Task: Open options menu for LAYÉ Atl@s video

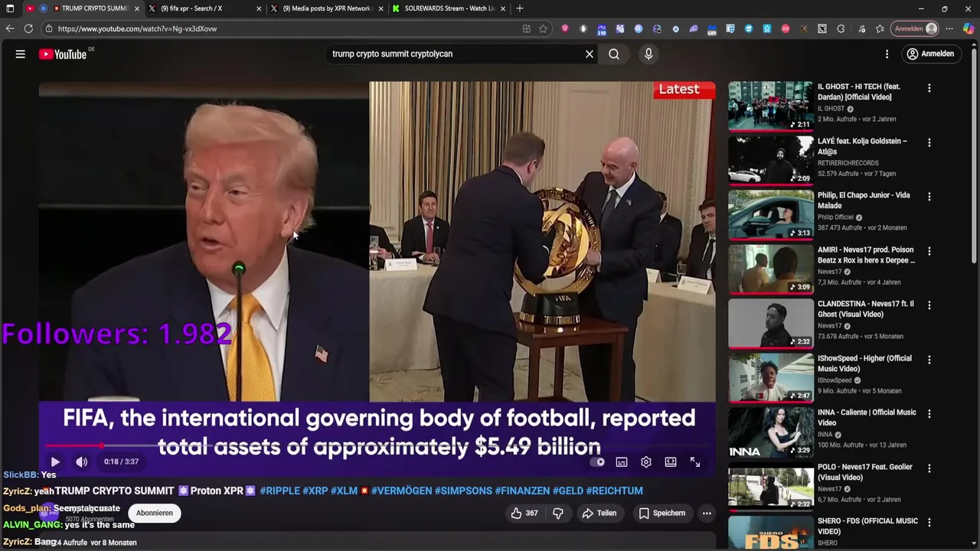Action: [x=929, y=143]
